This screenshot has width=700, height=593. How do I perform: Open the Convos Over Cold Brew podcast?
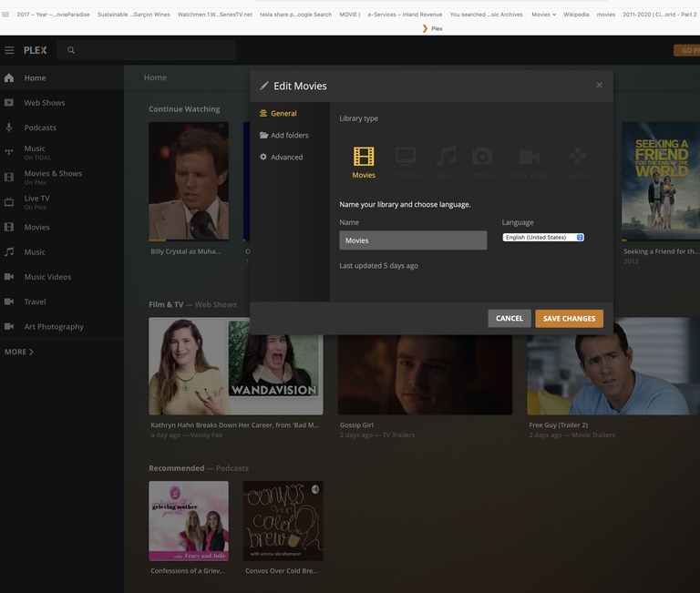[x=283, y=521]
